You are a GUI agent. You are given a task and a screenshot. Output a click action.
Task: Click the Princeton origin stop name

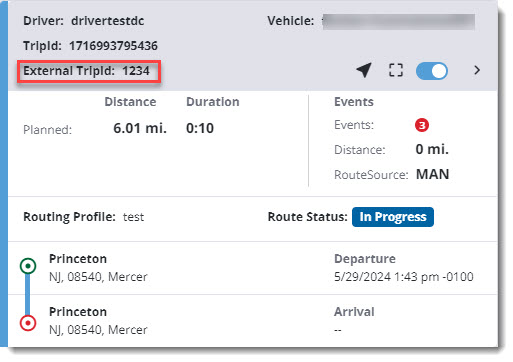[x=78, y=259]
